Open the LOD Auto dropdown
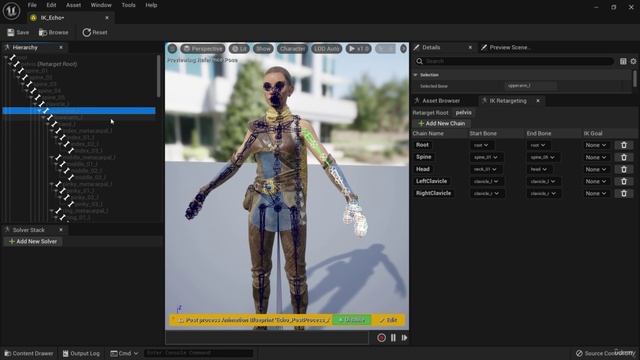 click(327, 49)
